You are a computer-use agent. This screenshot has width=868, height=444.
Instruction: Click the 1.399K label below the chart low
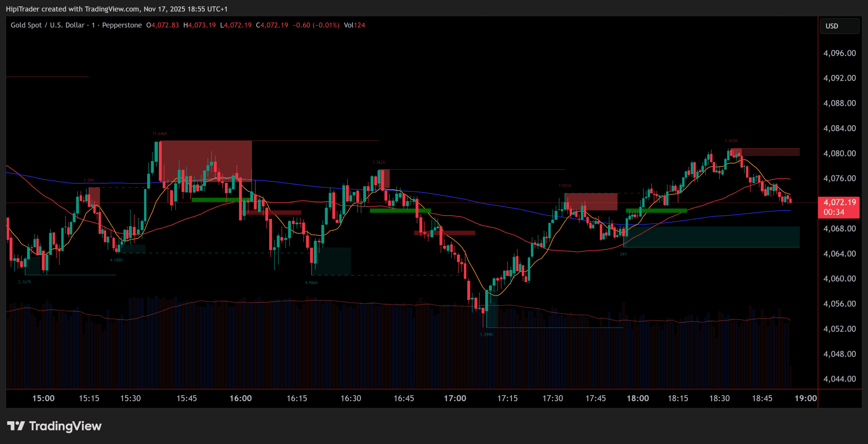click(487, 334)
